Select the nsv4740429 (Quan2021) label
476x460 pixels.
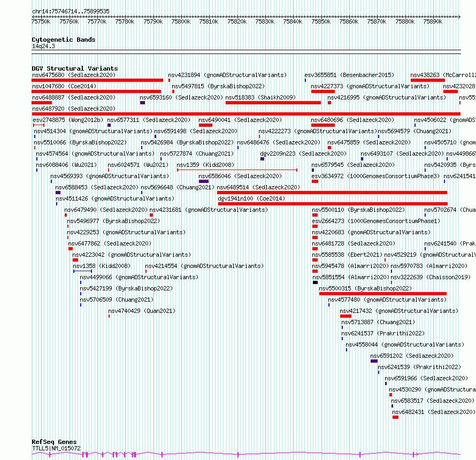tap(142, 311)
